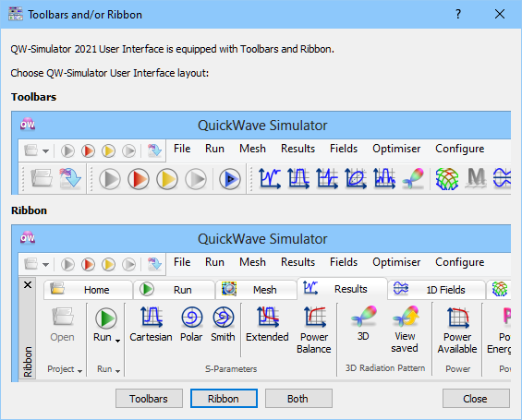The image size is (522, 420).
Task: Click the 3D Radiation Pattern group label
Action: point(385,368)
